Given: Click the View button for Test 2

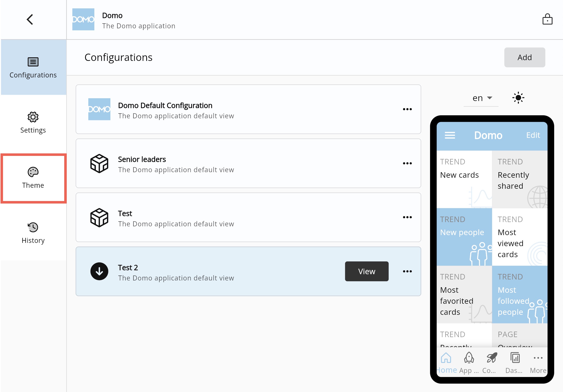Looking at the screenshot, I should point(367,271).
